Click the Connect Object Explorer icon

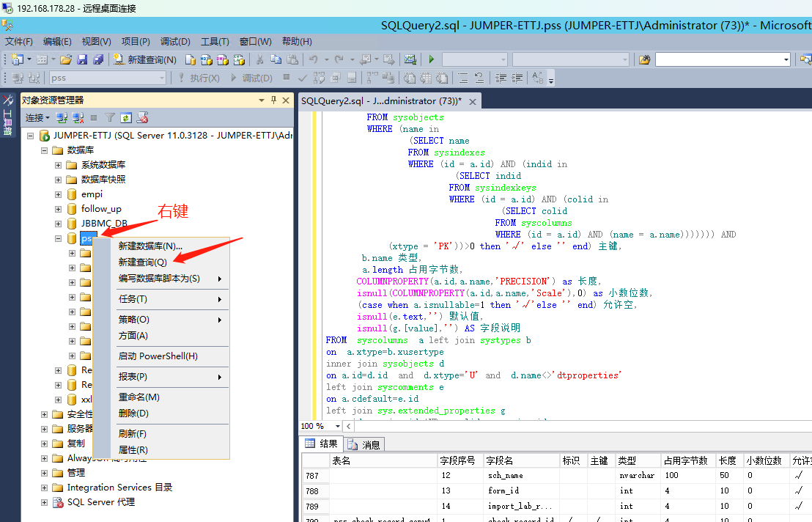pyautogui.click(x=62, y=118)
